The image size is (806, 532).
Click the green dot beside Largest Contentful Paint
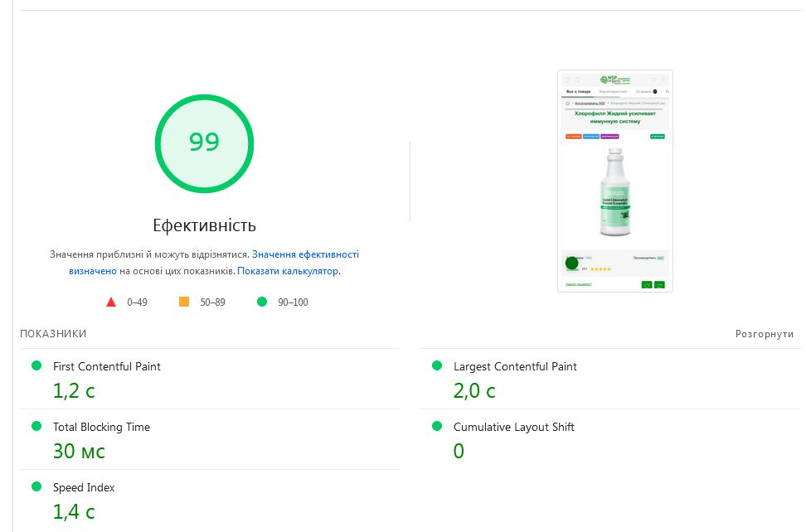(437, 365)
